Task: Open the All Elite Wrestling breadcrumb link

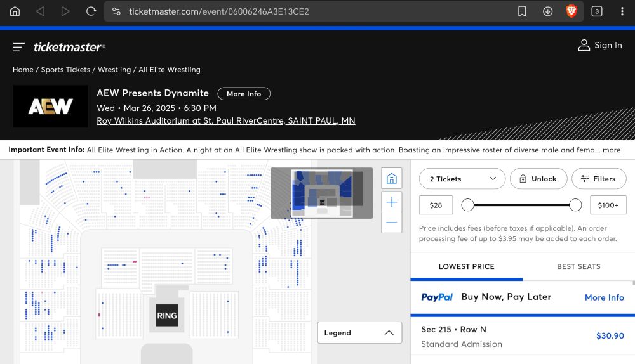Action: click(x=170, y=70)
